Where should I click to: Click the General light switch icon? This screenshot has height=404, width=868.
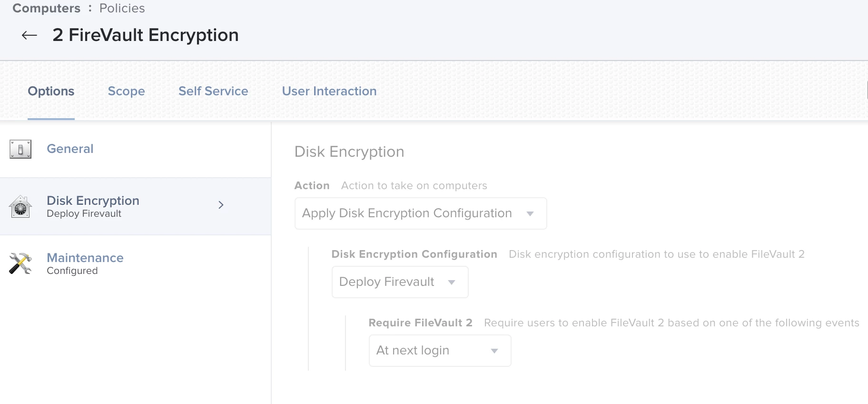click(20, 149)
